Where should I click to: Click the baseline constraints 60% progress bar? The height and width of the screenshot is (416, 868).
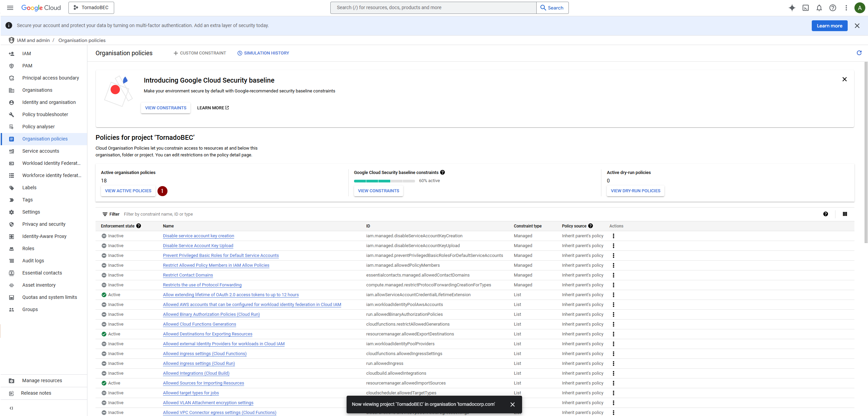pos(384,181)
